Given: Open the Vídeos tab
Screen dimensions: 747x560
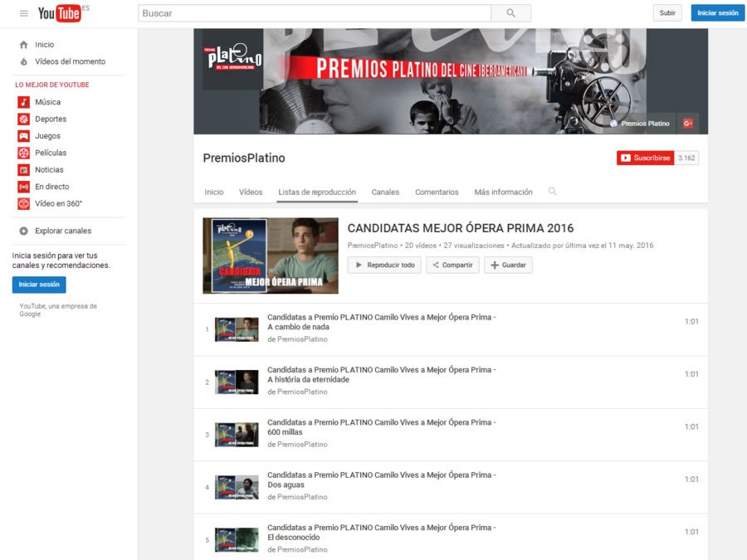Looking at the screenshot, I should (x=251, y=192).
